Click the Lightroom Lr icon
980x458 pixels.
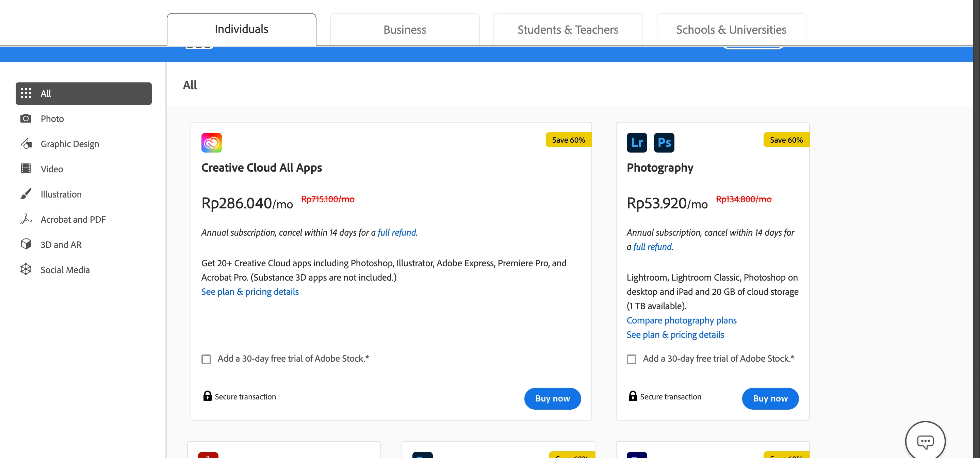636,142
